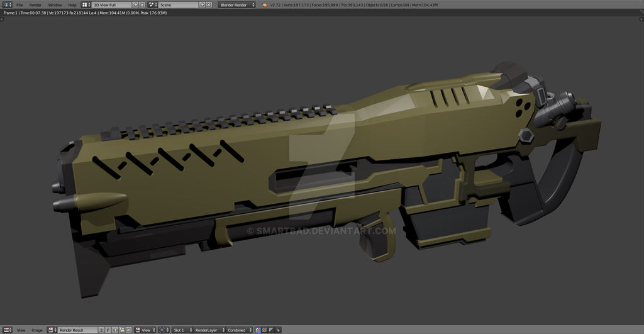Open the screen layout browse icon
Screen dimensions: 644x334
tap(86, 4)
